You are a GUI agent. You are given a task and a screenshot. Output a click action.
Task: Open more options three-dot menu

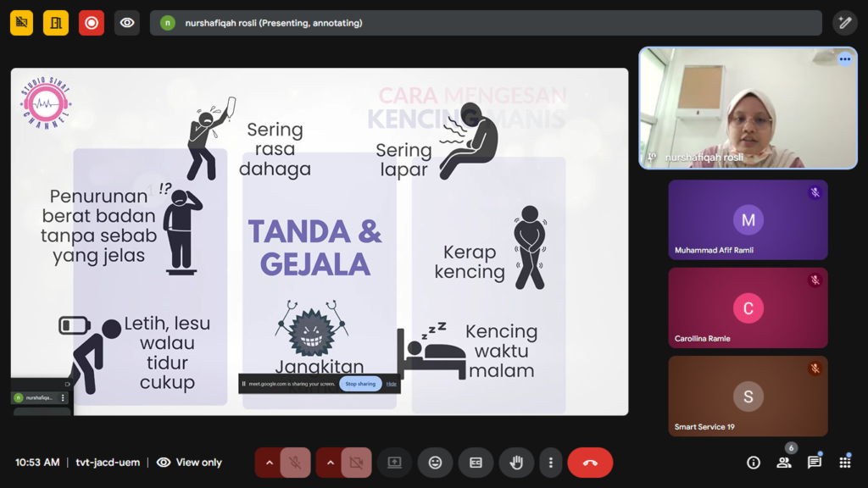(551, 463)
